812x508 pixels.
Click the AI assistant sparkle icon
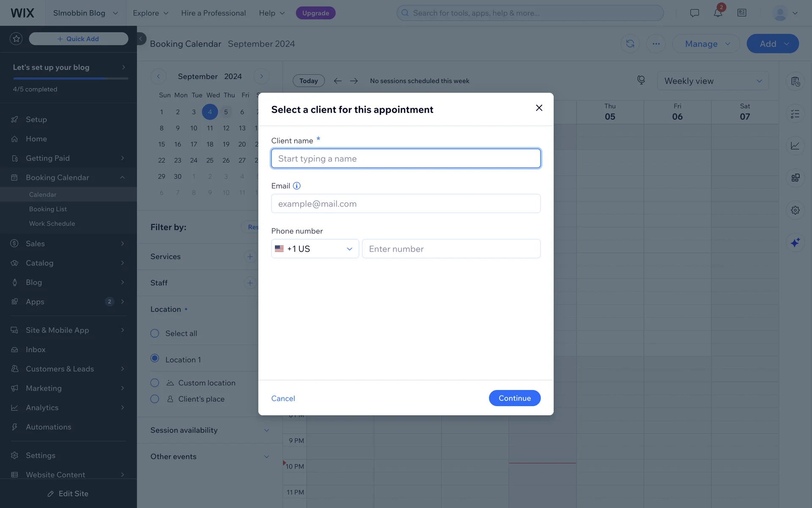795,243
